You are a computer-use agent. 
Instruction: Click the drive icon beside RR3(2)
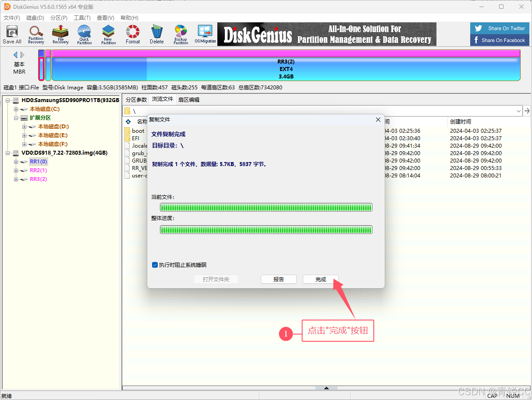tap(24, 179)
